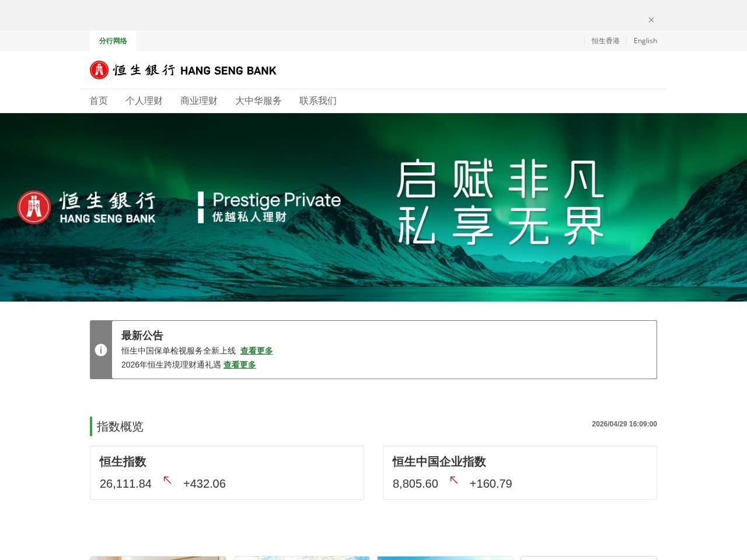Click 查看更多 for 跨境理财通礼遇 announcement
Viewport: 747px width, 560px height.
point(240,365)
